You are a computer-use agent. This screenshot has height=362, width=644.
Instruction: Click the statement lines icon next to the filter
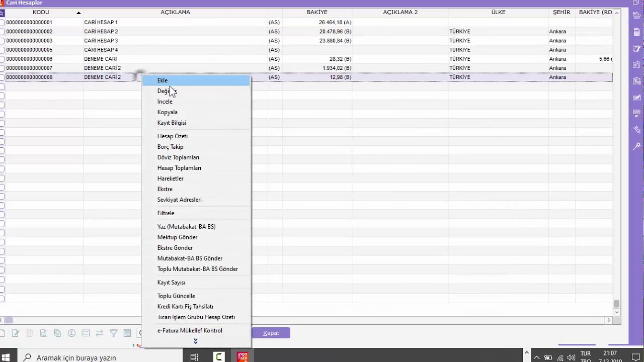click(x=127, y=333)
